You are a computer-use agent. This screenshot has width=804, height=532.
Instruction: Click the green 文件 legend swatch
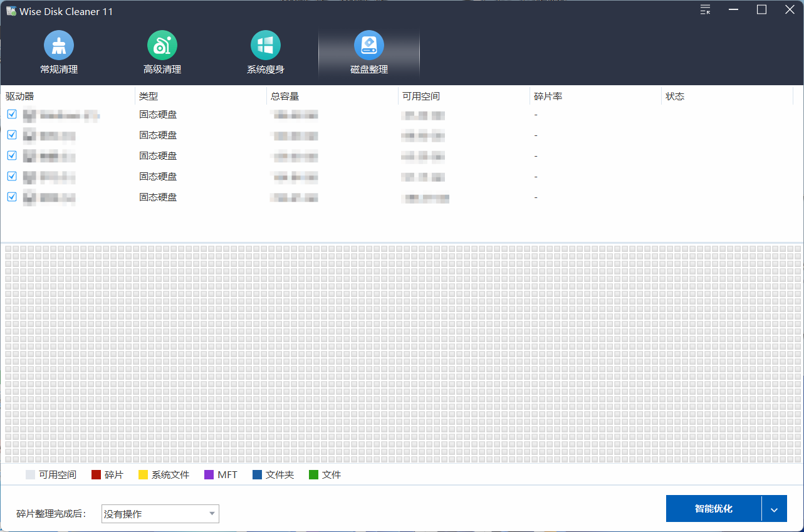coord(314,475)
